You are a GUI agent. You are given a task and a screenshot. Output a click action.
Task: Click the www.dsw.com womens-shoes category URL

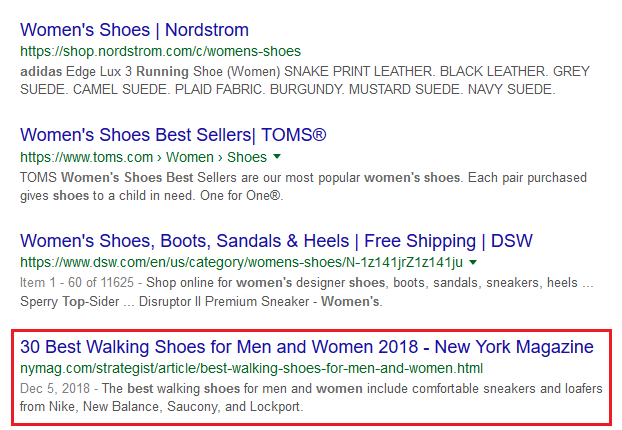point(242,263)
